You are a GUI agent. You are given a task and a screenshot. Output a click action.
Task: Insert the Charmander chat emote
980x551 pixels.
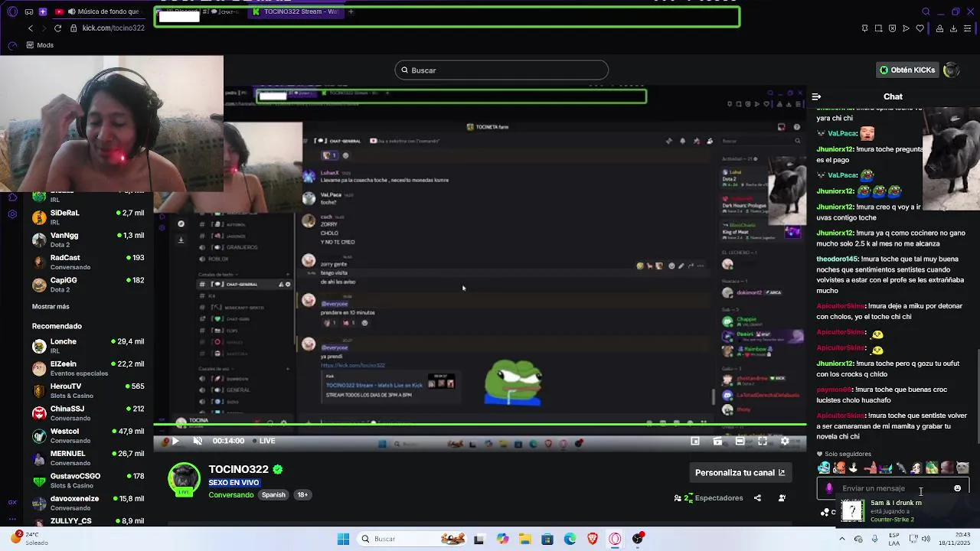pyautogui.click(x=839, y=468)
